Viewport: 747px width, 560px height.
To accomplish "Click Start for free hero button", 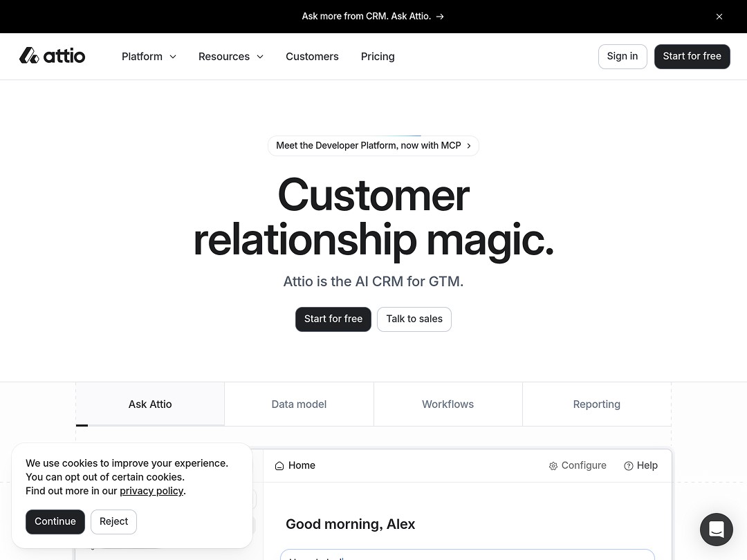I will coord(333,319).
